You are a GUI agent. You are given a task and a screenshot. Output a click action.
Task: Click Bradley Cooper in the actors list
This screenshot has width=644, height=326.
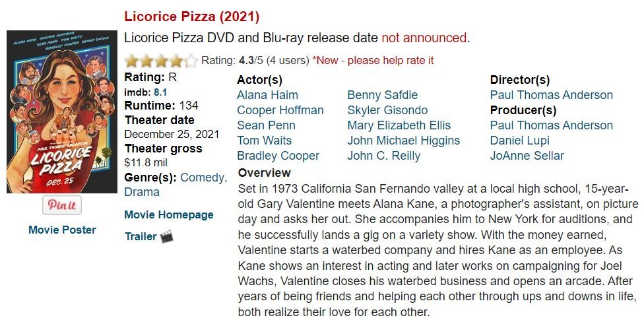[x=278, y=156]
